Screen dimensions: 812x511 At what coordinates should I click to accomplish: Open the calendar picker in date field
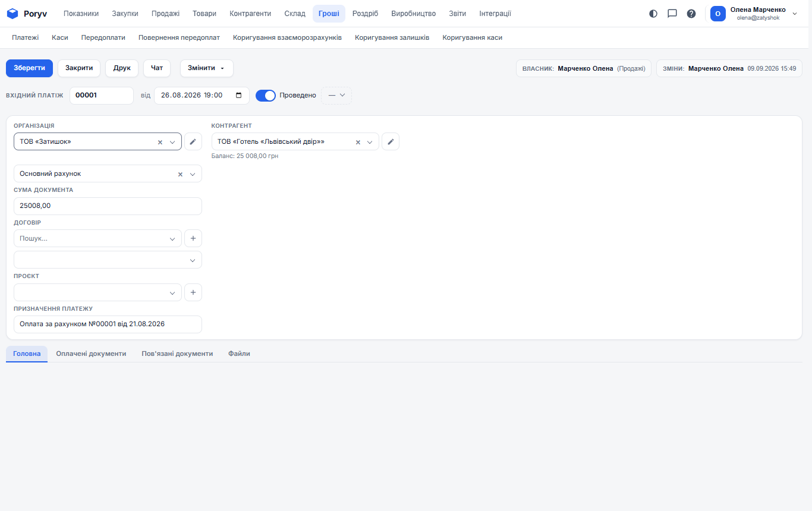click(239, 95)
